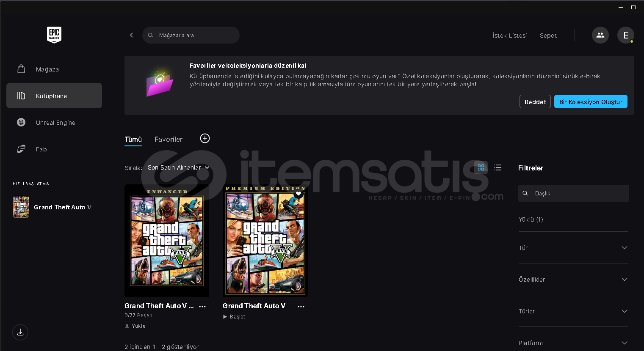Open the Son Satın Alınanlar sort dropdown
Viewport: 644px width, 351px height.
(179, 167)
